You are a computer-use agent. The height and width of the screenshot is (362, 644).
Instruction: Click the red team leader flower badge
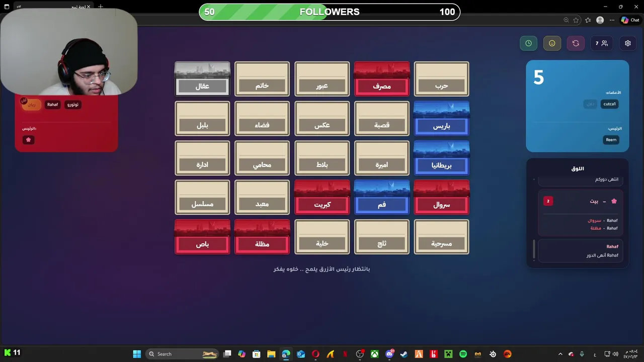tap(28, 140)
